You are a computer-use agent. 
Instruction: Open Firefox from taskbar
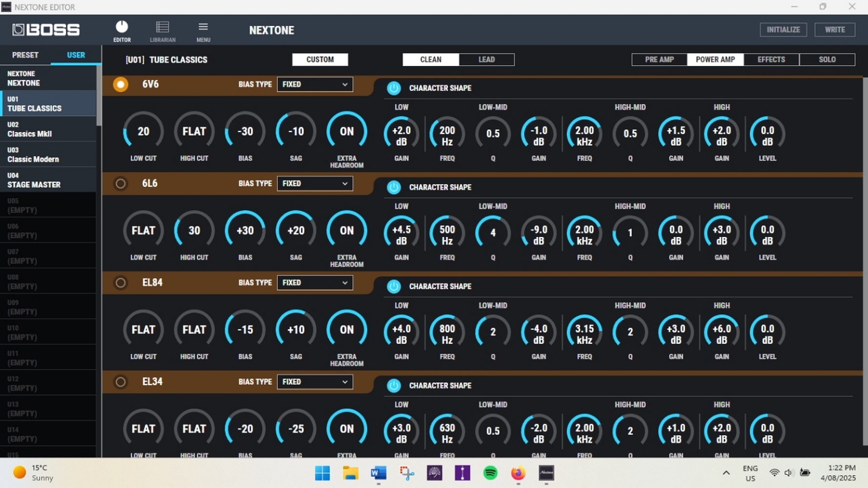[x=518, y=473]
